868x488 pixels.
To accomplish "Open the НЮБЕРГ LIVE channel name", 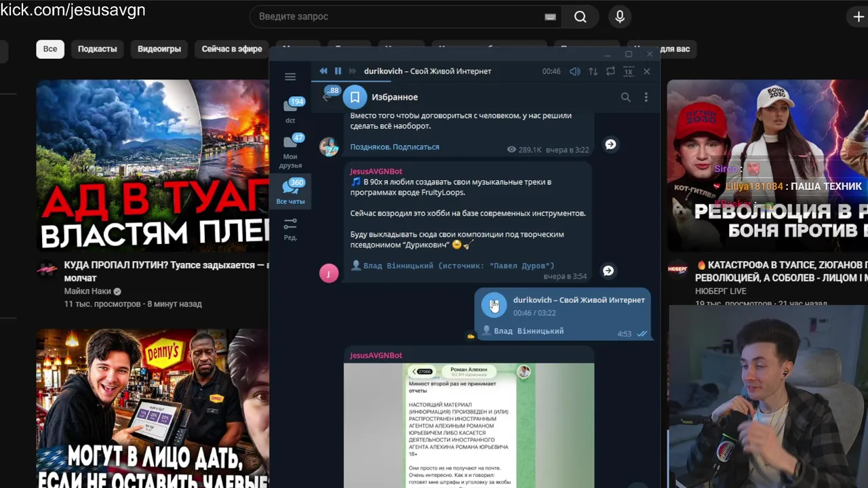I will point(720,291).
